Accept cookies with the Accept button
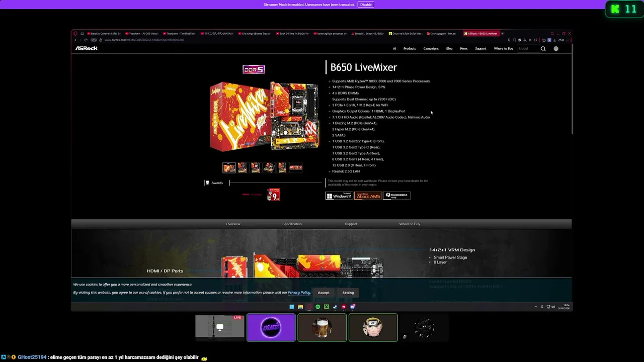Image resolution: width=644 pixels, height=362 pixels. click(x=324, y=293)
